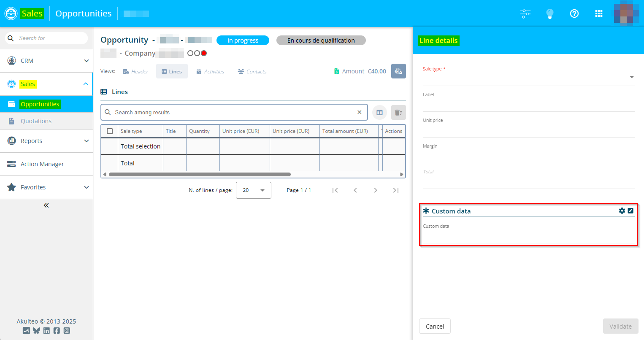
Task: Click the column display icon beside search
Action: coord(379,112)
